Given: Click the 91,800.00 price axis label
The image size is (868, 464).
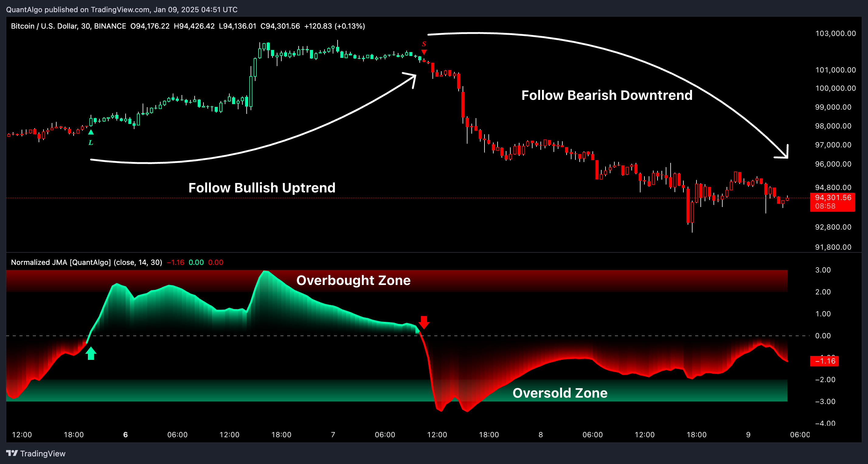Looking at the screenshot, I should [833, 247].
